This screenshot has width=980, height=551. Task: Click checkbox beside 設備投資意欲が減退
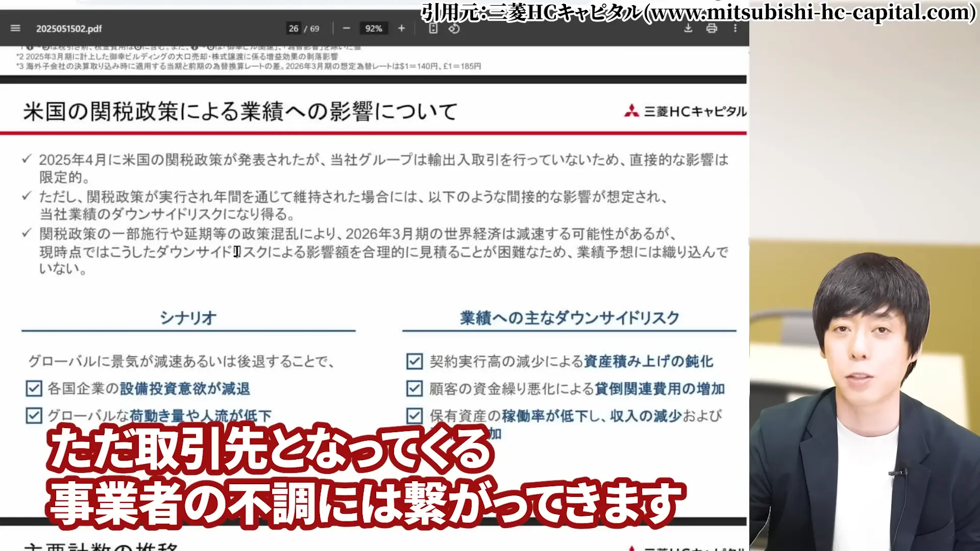click(x=34, y=389)
